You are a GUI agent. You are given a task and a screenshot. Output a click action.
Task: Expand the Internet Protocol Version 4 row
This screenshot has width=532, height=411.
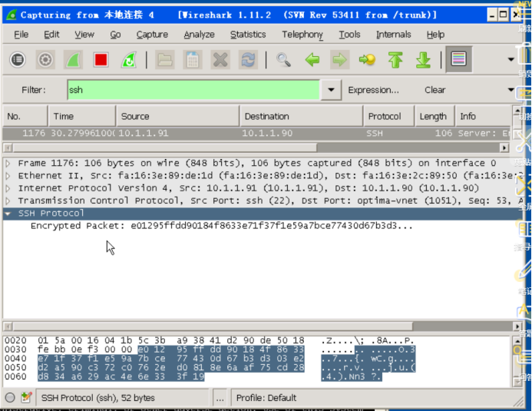(x=8, y=188)
